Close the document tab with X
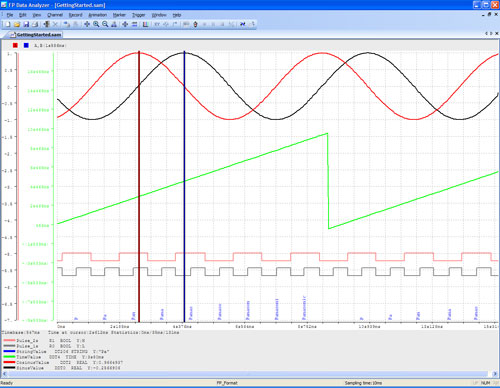This screenshot has height=388, width=500. coord(497,33)
